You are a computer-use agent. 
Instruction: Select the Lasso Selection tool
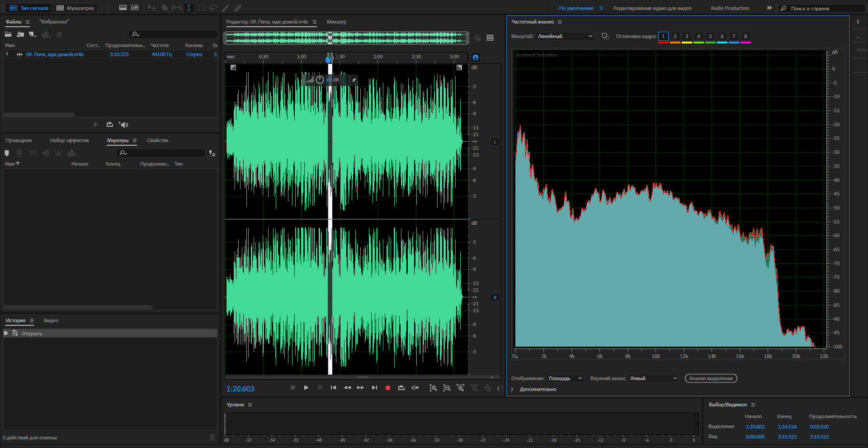click(213, 8)
